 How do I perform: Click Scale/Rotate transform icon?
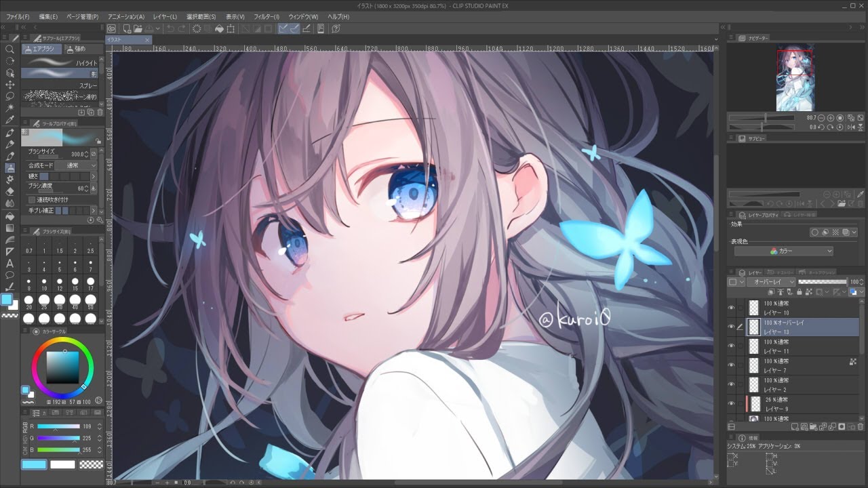[x=231, y=28]
